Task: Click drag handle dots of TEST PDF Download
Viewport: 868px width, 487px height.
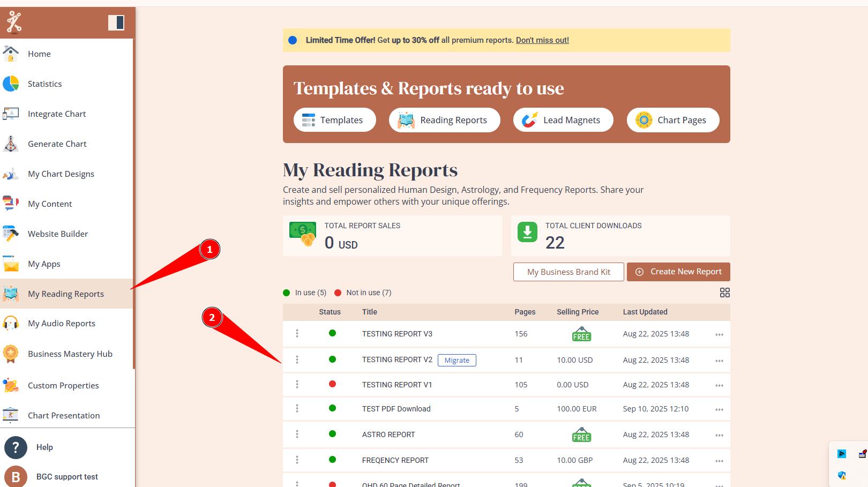Action: tap(297, 409)
